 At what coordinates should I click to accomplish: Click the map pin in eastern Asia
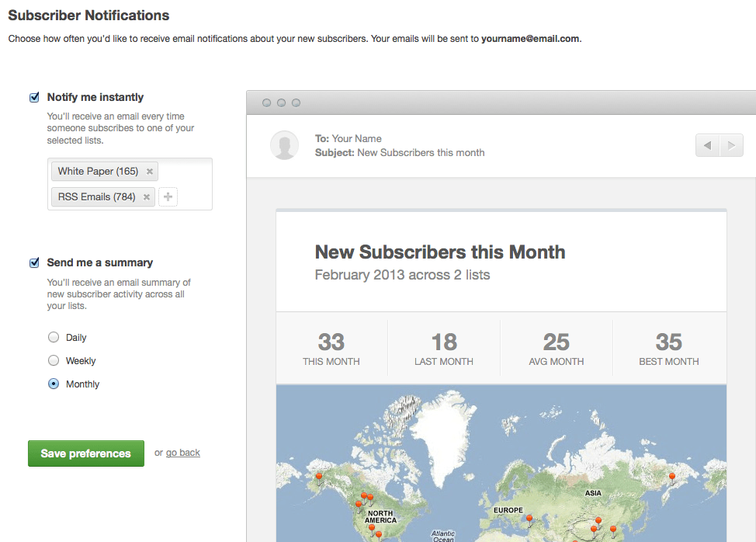[x=672, y=477]
